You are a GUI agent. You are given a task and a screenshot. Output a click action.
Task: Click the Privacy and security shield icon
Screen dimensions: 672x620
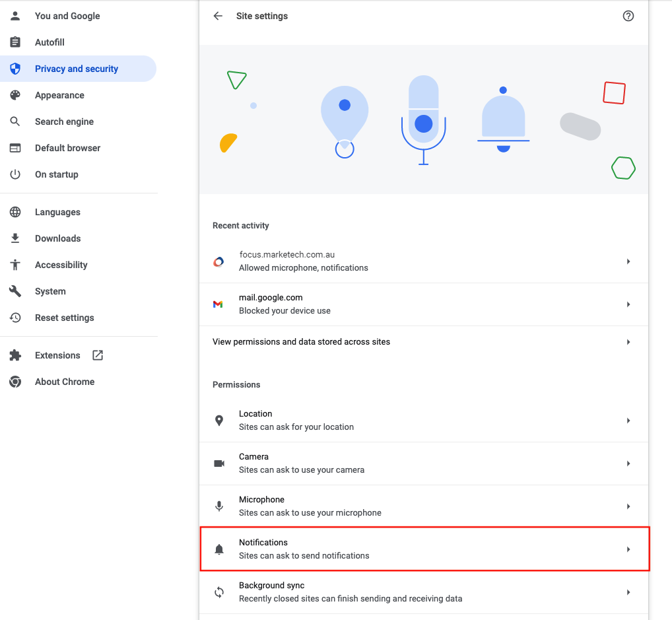click(x=15, y=69)
